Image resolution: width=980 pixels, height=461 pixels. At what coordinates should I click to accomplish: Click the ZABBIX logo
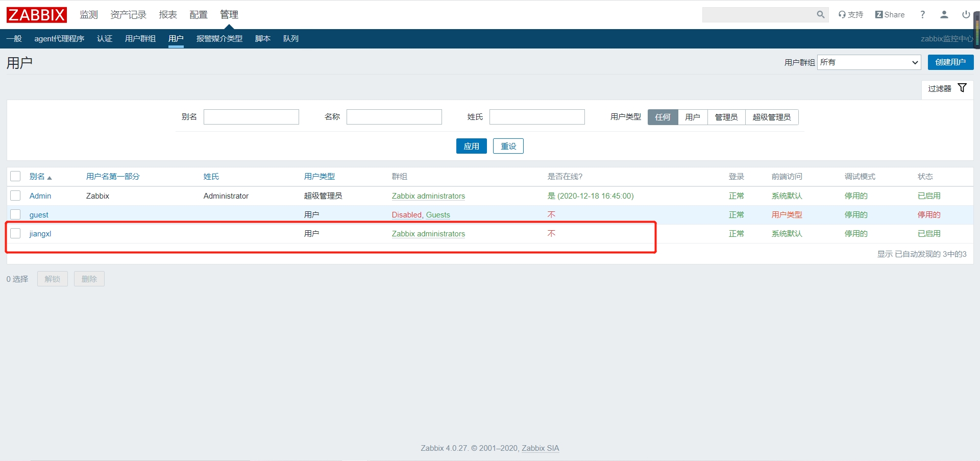point(37,15)
